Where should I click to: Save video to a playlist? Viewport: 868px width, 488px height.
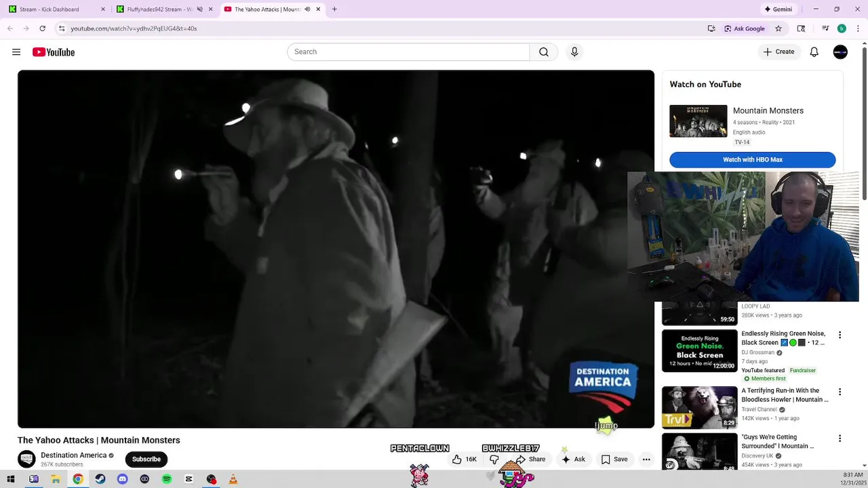[614, 460]
